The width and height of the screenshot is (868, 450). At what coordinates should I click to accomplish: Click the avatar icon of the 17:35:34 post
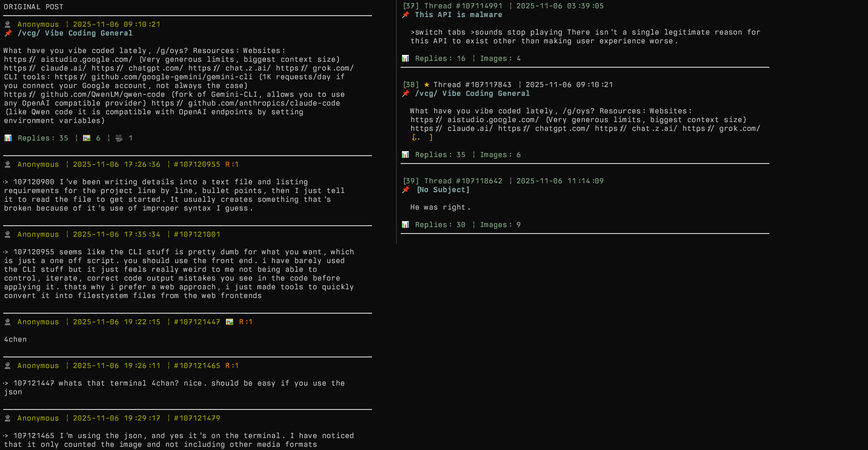coord(7,234)
